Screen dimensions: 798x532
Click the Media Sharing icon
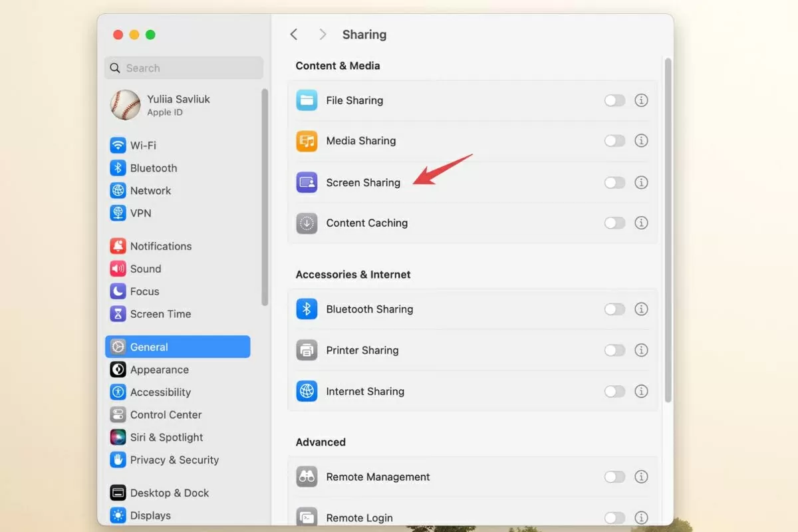click(x=307, y=141)
